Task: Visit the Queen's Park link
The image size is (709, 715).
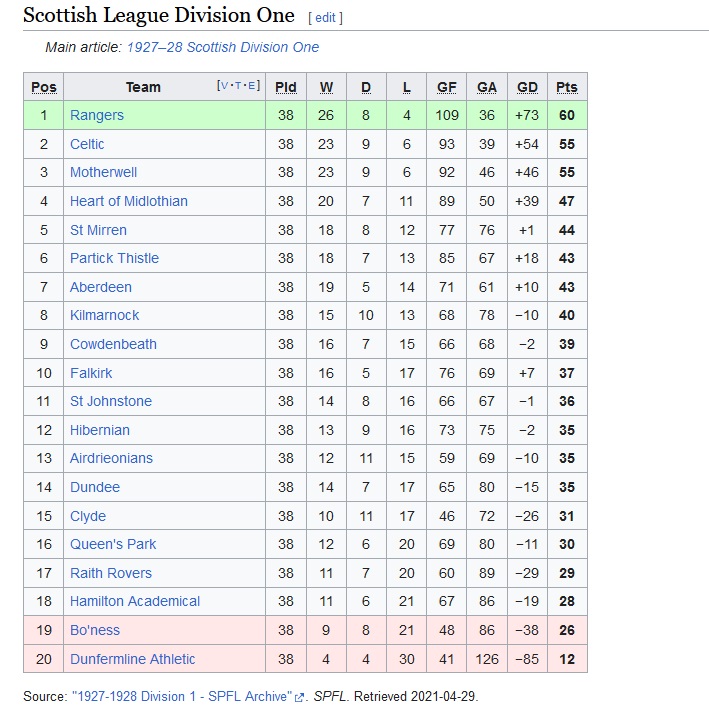Action: [113, 544]
